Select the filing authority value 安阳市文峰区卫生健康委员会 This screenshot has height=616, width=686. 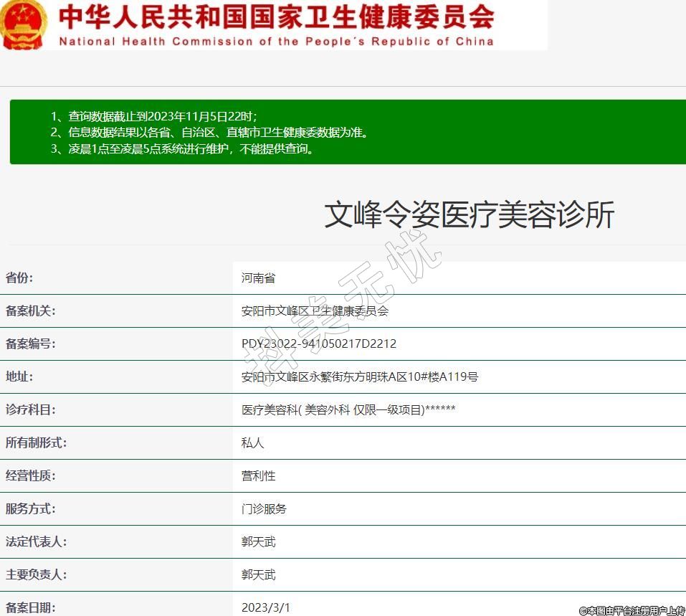tap(315, 311)
